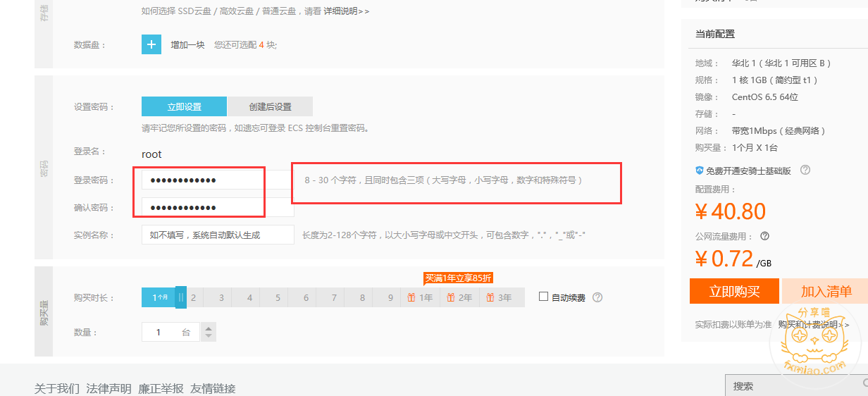The height and width of the screenshot is (396, 868).
Task: Open the 购买和计费说明>> link
Action: [814, 324]
